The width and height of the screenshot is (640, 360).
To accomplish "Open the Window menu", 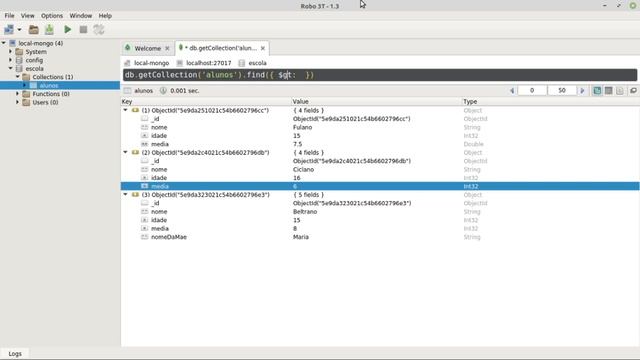I will point(80,16).
